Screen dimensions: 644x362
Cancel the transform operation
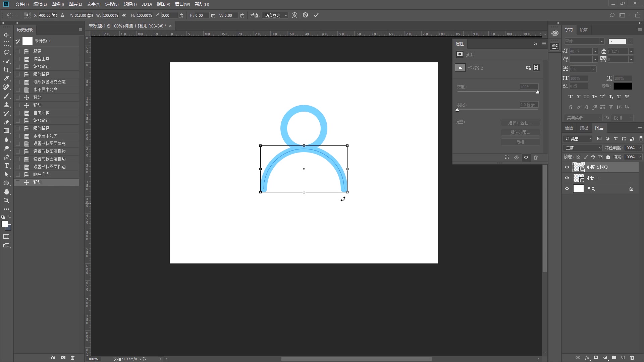pos(305,15)
